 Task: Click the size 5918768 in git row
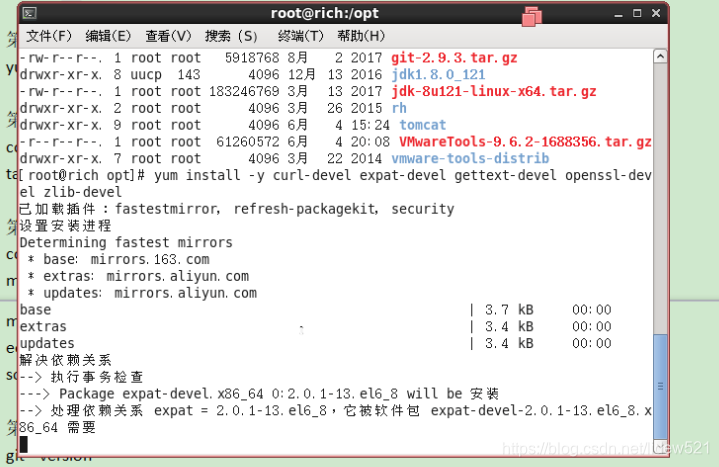(252, 58)
